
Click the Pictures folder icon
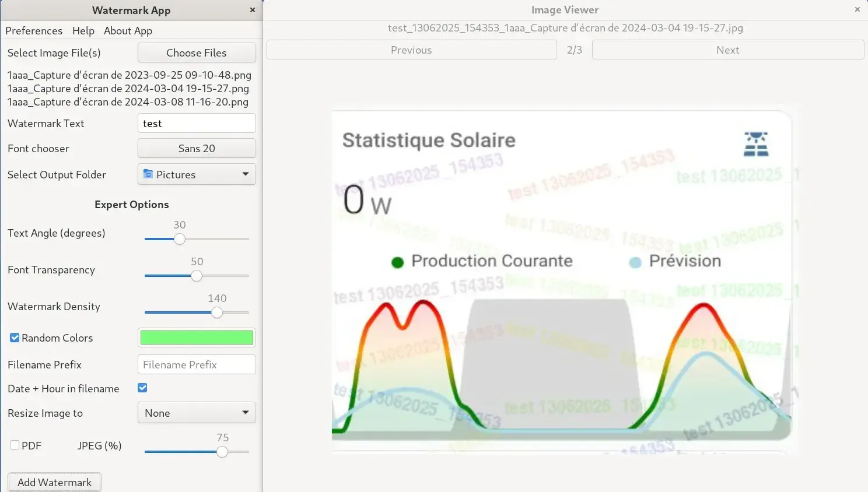click(x=148, y=174)
